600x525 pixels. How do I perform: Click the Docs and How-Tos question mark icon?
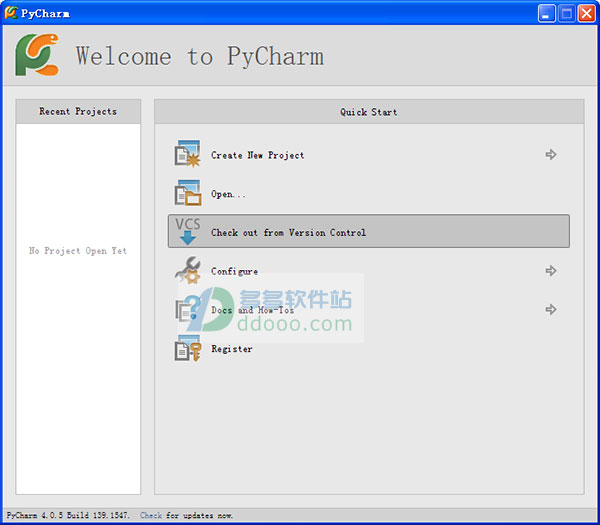pyautogui.click(x=188, y=308)
